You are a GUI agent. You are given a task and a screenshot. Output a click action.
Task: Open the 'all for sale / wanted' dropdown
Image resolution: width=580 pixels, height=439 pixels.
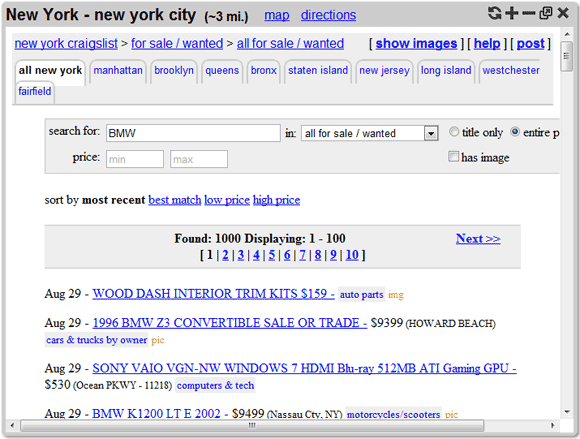pos(370,133)
